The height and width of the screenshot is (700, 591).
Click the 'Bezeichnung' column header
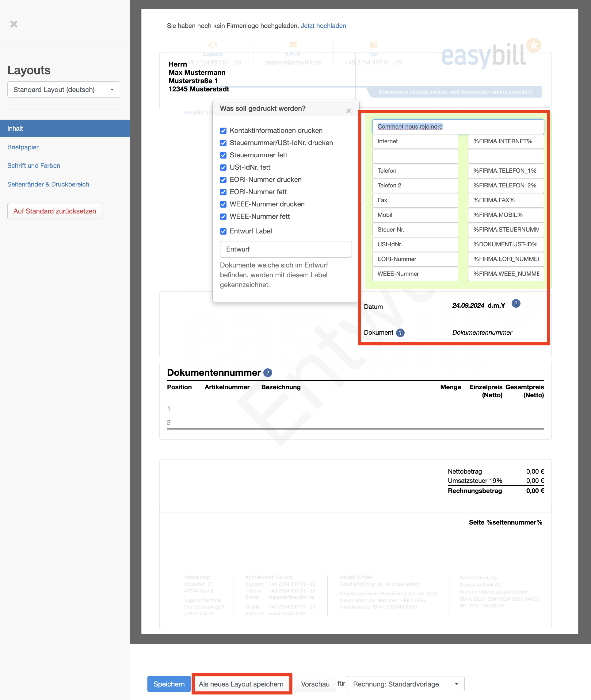(281, 387)
